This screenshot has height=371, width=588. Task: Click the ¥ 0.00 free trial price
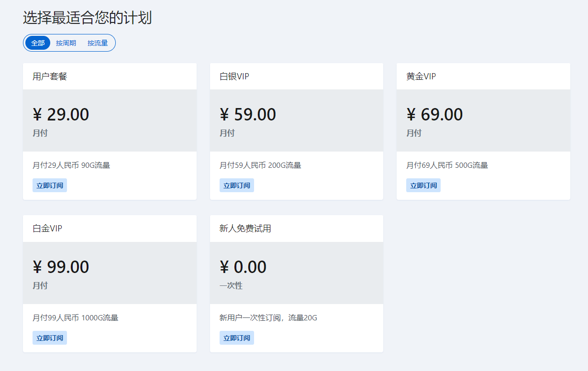point(243,267)
